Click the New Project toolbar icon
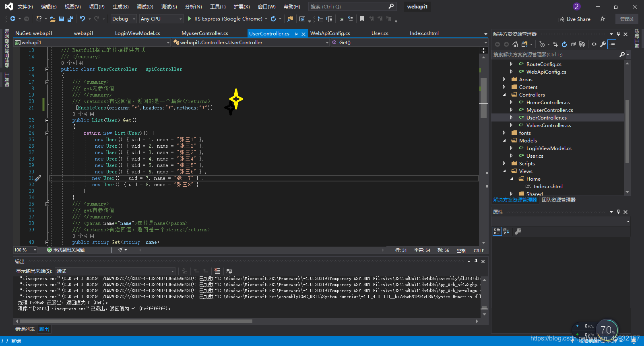 39,19
